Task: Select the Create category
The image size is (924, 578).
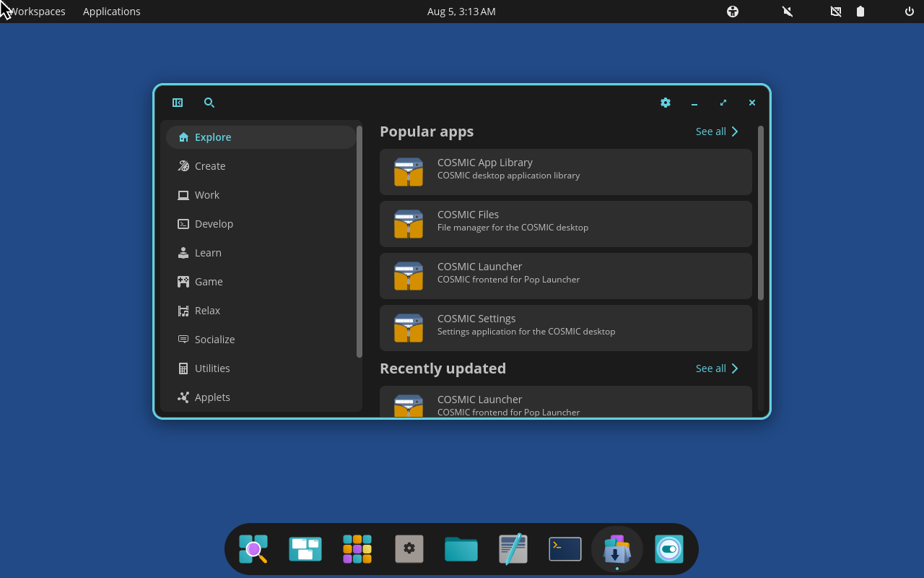Action: coord(261,166)
